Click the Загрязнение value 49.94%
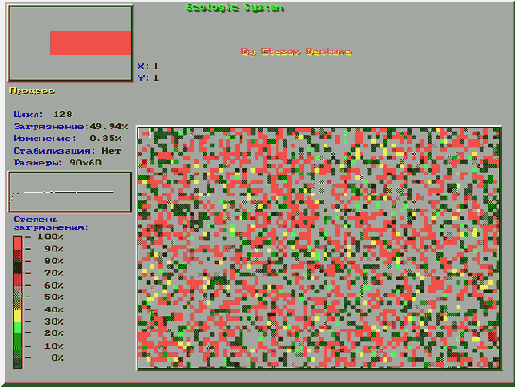515x387 pixels. pyautogui.click(x=109, y=126)
